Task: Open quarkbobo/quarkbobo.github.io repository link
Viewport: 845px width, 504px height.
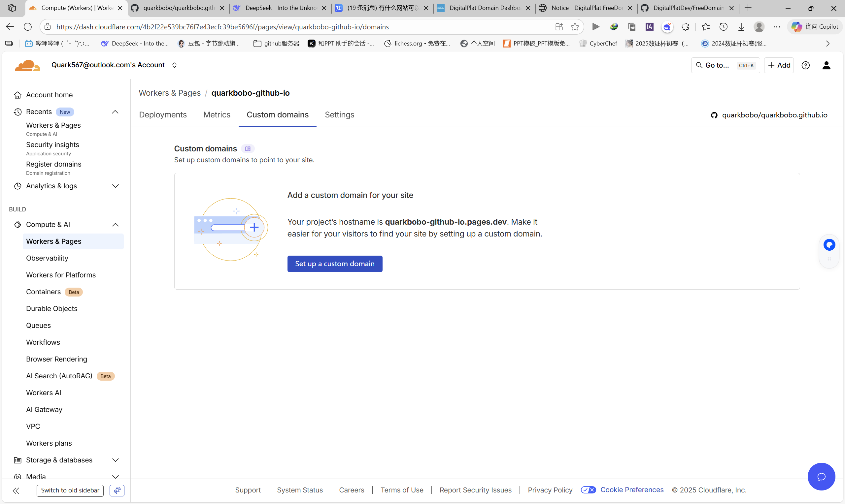Action: tap(774, 115)
